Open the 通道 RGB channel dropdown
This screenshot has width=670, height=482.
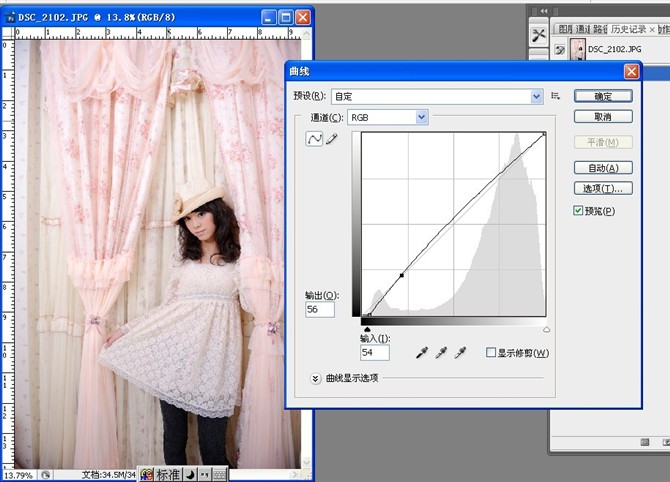388,117
